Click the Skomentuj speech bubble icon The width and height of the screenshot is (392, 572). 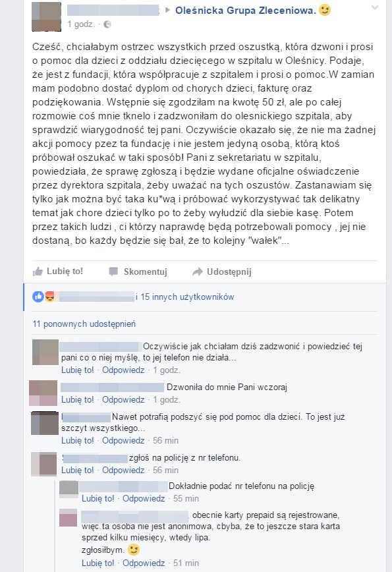point(114,272)
